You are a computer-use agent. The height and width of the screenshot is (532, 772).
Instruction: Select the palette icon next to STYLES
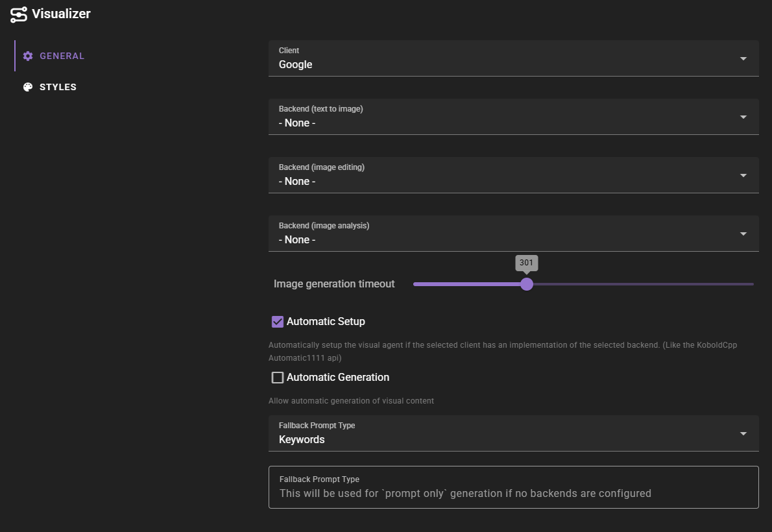[x=27, y=86]
